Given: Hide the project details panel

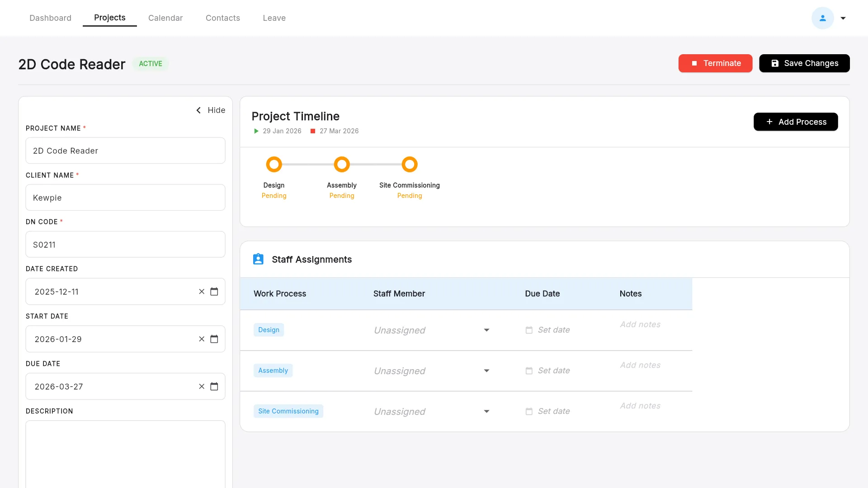Looking at the screenshot, I should (x=210, y=110).
